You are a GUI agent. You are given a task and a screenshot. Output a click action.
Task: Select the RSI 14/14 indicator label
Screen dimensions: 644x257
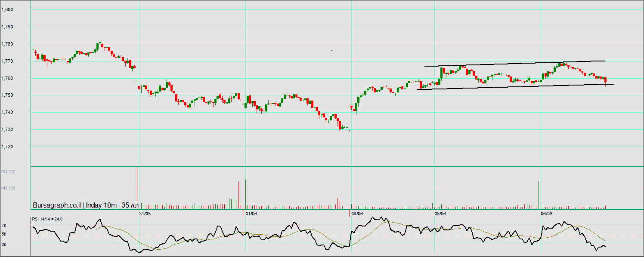pyautogui.click(x=47, y=219)
